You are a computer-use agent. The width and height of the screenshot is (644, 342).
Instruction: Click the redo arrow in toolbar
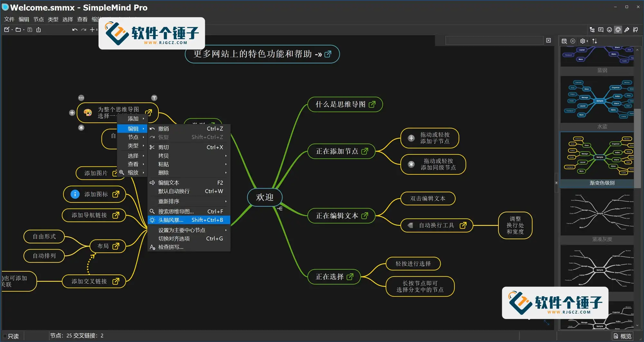[x=84, y=30]
